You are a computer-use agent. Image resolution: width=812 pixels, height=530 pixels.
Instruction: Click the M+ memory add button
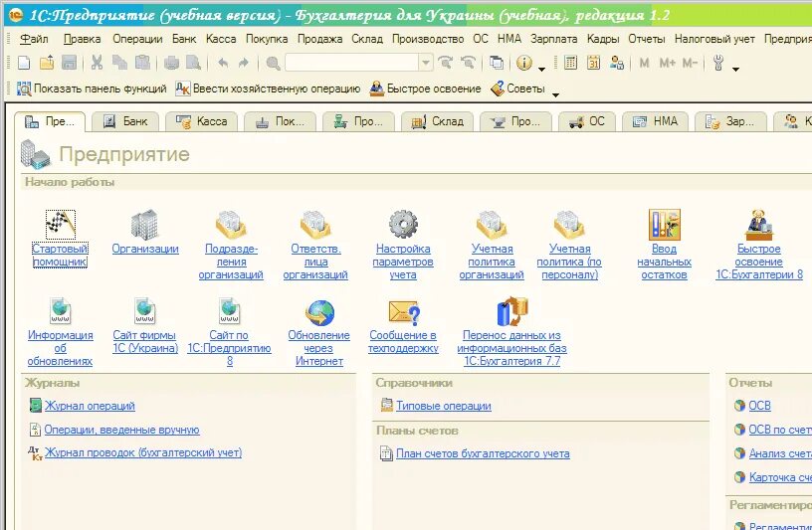[x=667, y=64]
